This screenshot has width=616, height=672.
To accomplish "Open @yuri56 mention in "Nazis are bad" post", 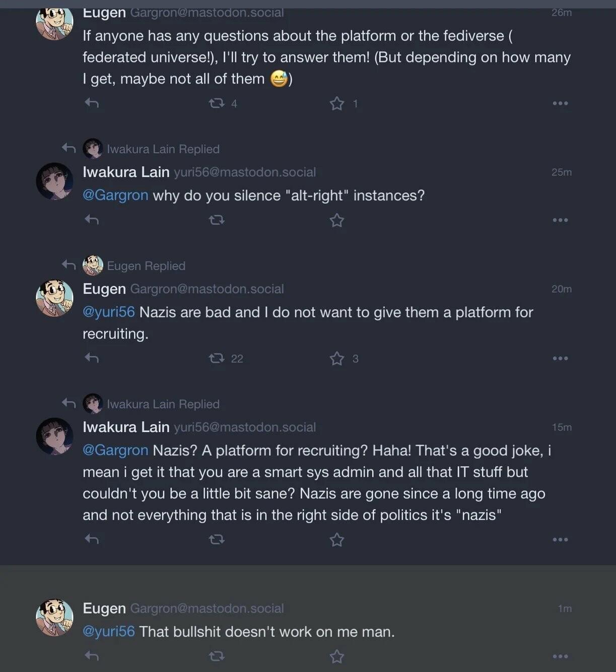I will coord(109,312).
